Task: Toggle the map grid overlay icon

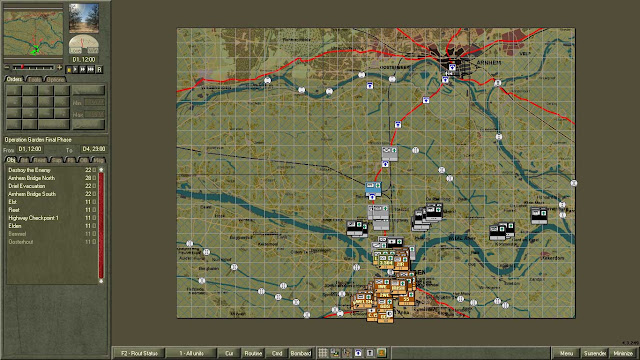Action: click(323, 353)
